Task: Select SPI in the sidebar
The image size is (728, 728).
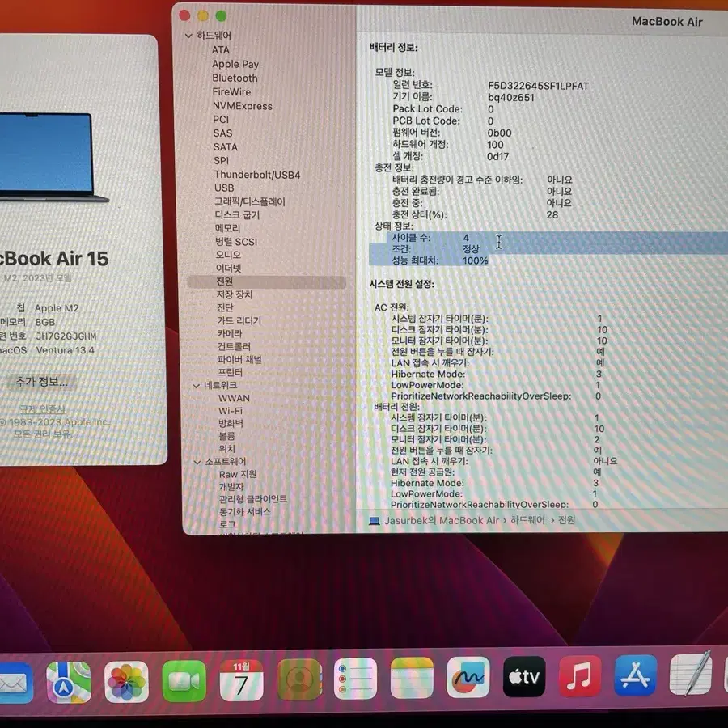Action: (x=222, y=161)
